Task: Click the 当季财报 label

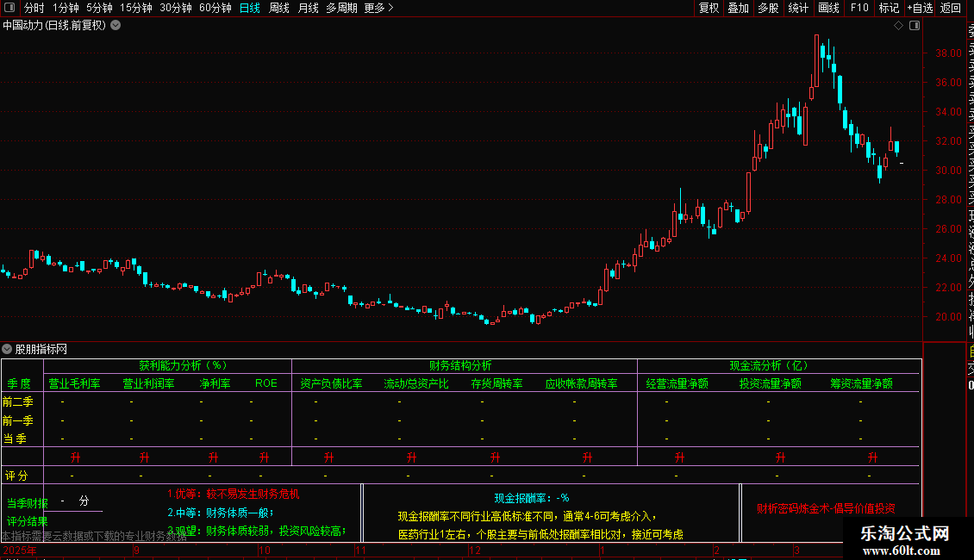Action: [x=28, y=503]
